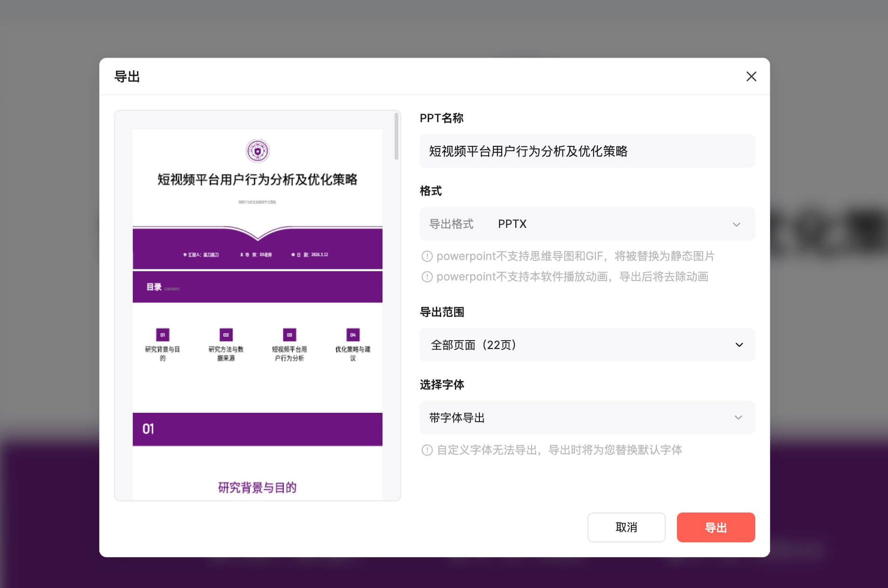Screen dimensions: 888x588
Task: Open the PPTX export format dropdown
Action: click(x=587, y=224)
